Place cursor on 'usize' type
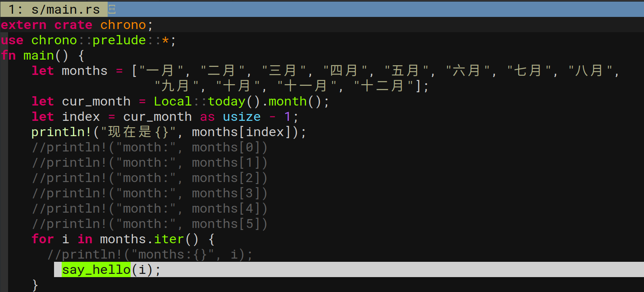This screenshot has width=644, height=292. [242, 117]
